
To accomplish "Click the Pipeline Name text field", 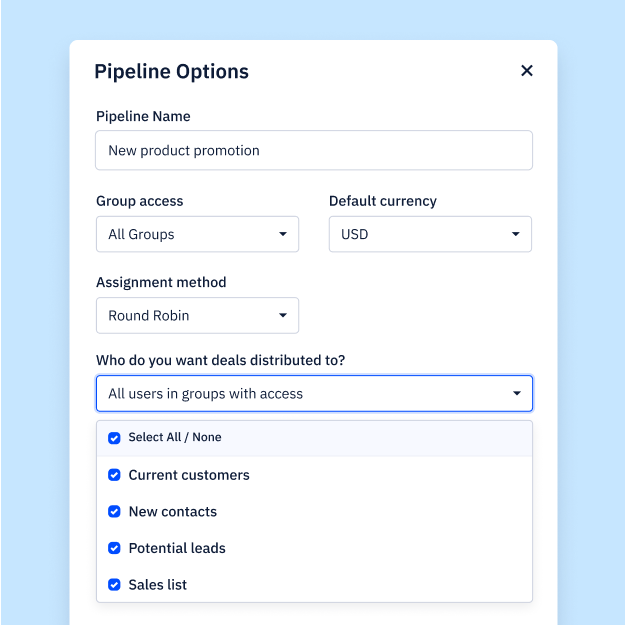I will [314, 151].
